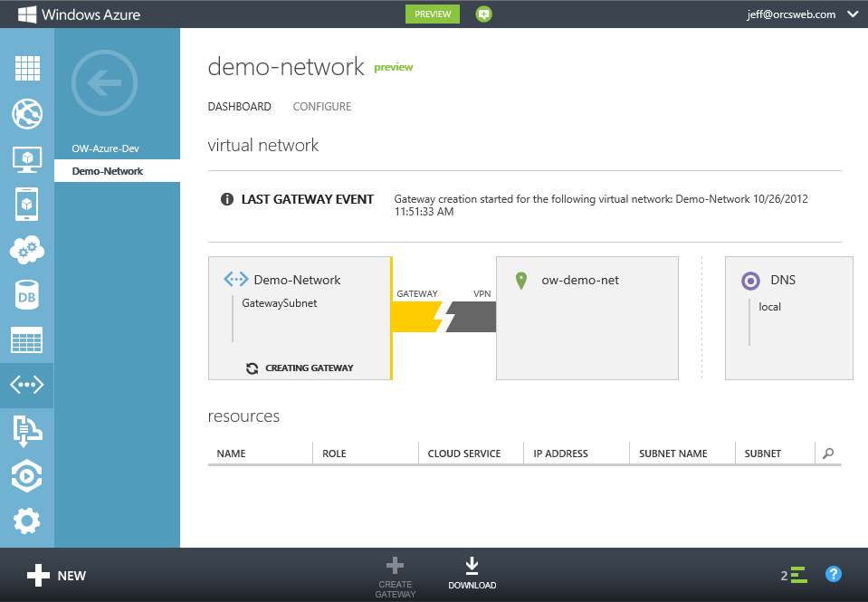Viewport: 868px width, 602px height.
Task: Select OW-Azure-Dev in the network list
Action: (105, 148)
